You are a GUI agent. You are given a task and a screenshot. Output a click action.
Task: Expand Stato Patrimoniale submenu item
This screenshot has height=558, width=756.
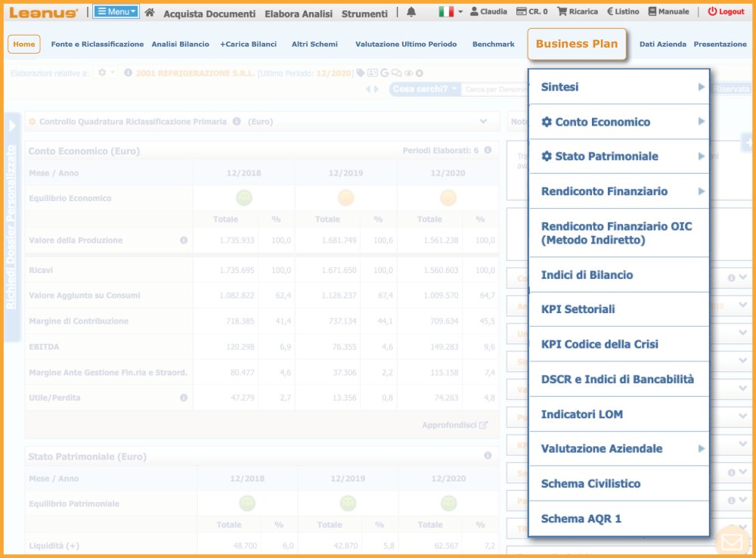point(619,157)
